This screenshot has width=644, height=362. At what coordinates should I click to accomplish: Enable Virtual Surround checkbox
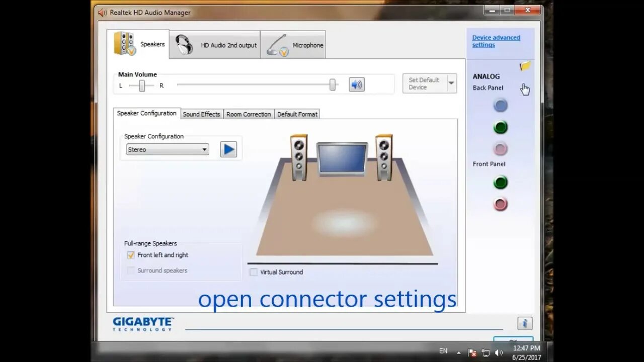click(254, 272)
